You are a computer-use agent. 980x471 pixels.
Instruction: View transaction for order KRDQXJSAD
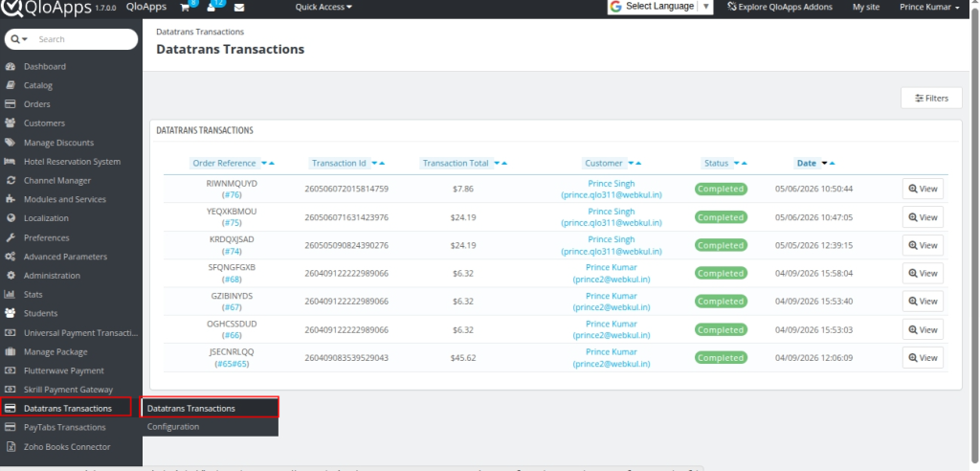pyautogui.click(x=923, y=245)
